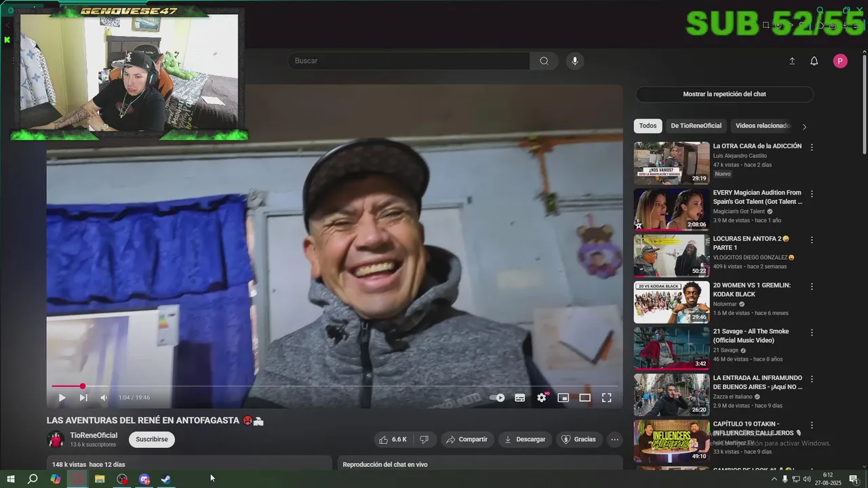Select the Videos relacionados chip
The image size is (868, 488).
[x=762, y=125]
